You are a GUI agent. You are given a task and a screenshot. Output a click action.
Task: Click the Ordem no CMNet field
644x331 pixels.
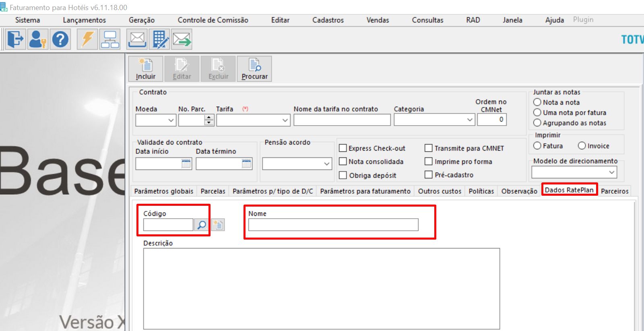492,120
